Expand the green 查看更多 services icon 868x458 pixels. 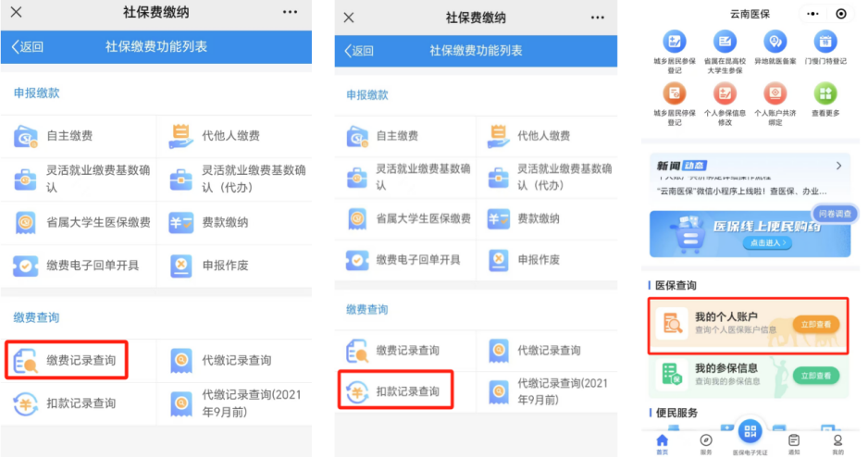click(825, 93)
